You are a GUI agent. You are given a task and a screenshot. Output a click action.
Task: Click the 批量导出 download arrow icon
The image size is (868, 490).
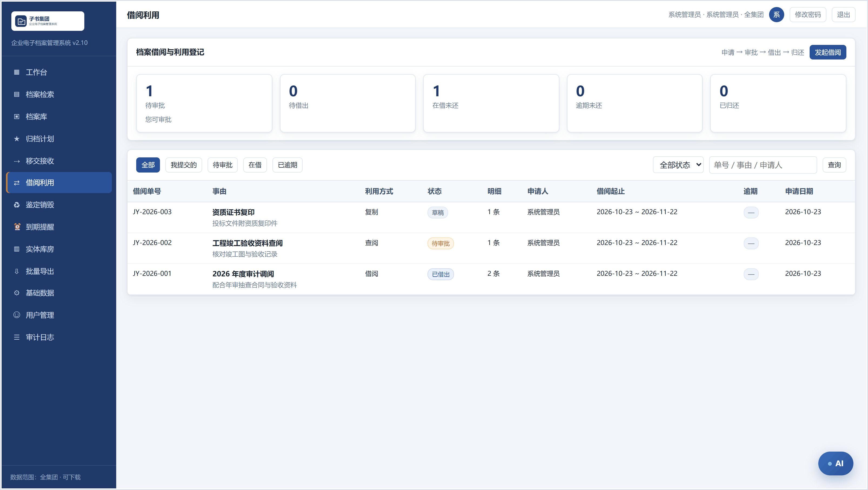[x=16, y=271]
